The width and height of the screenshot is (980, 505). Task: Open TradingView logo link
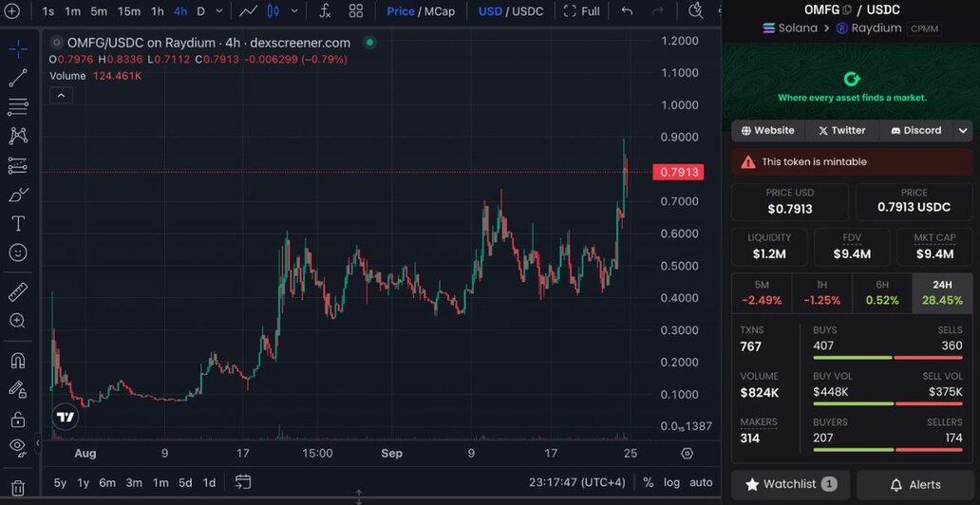point(65,417)
